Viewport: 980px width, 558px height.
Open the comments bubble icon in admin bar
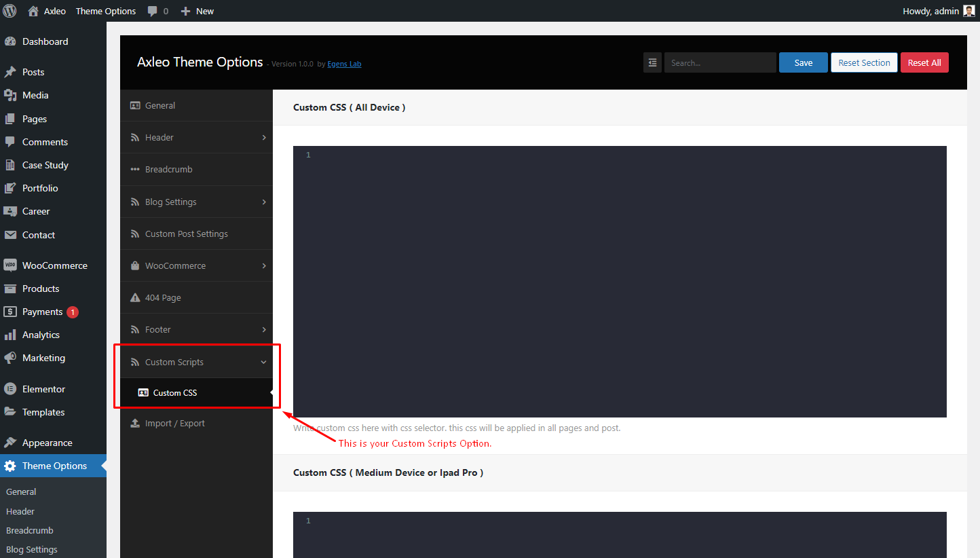pyautogui.click(x=153, y=11)
